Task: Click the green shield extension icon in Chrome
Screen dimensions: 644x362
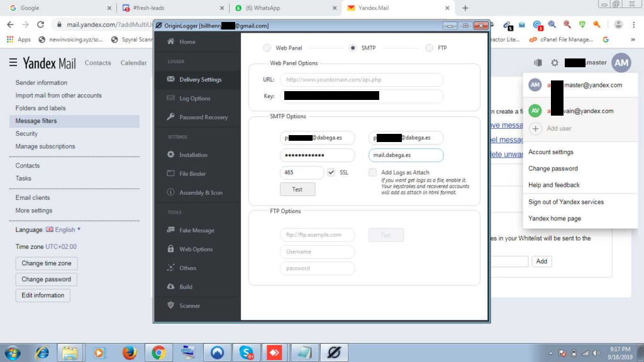Action: click(582, 25)
